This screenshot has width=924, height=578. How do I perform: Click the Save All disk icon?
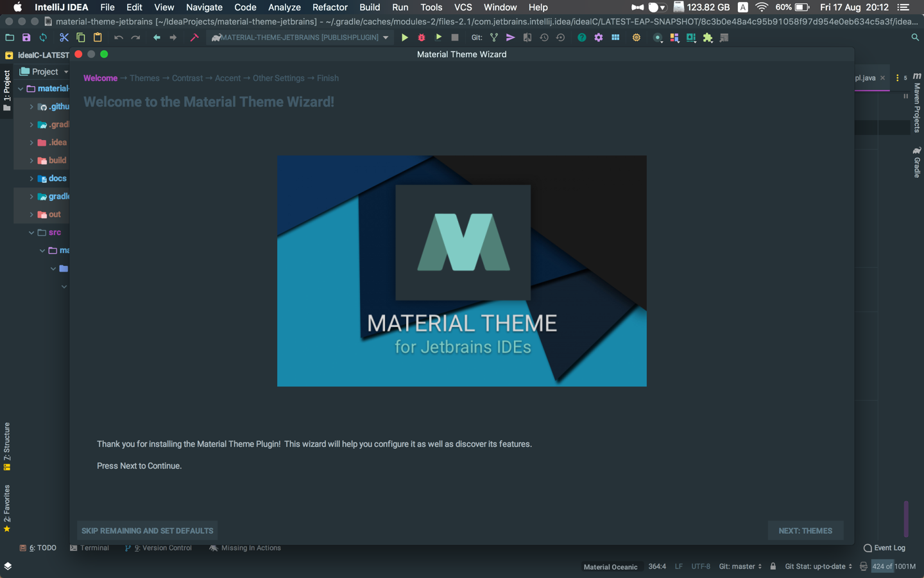[x=26, y=38]
